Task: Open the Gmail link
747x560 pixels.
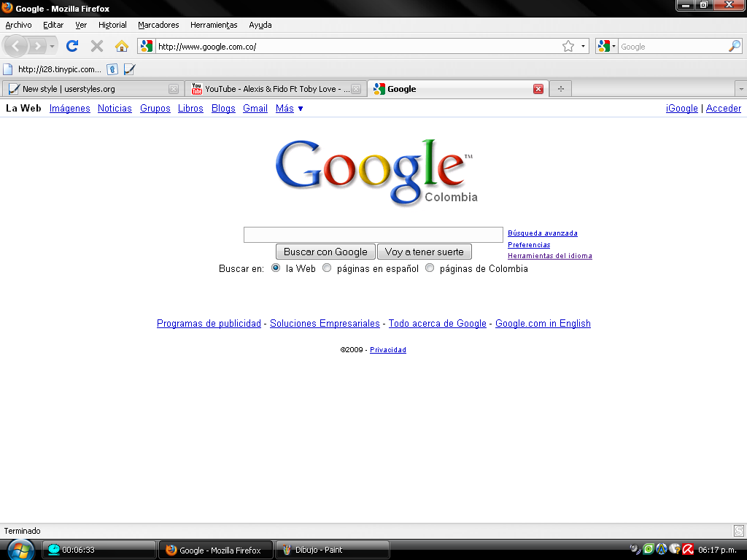Action: point(255,109)
